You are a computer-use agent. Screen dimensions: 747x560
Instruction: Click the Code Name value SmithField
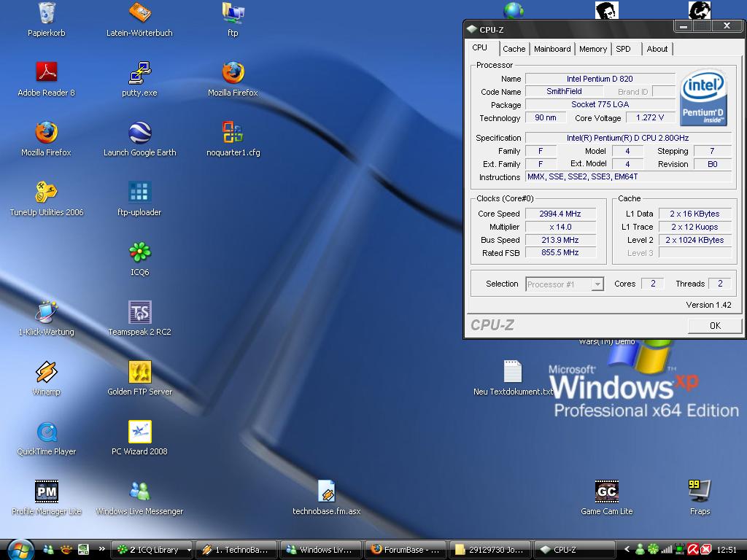(564, 91)
